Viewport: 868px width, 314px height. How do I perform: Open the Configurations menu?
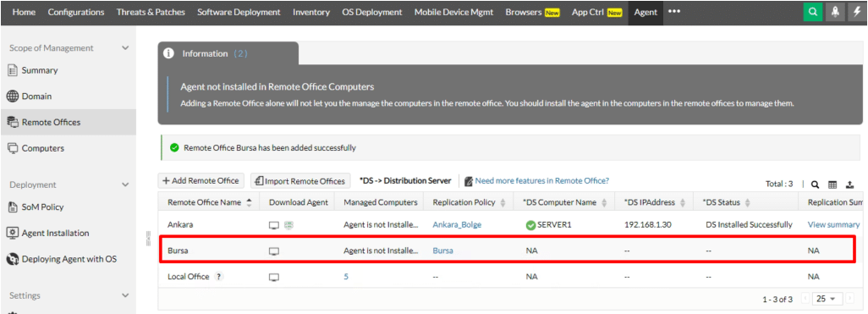[x=76, y=12]
